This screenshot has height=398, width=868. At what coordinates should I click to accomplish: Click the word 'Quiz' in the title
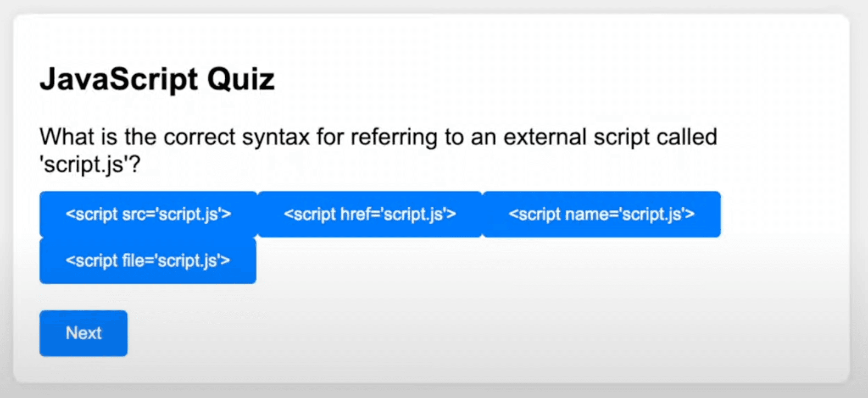point(241,79)
